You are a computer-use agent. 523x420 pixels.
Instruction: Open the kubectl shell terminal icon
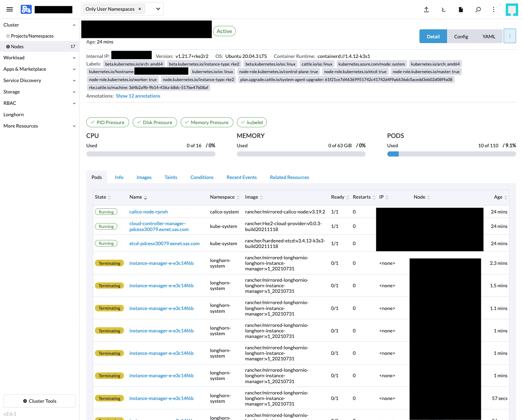pos(444,10)
